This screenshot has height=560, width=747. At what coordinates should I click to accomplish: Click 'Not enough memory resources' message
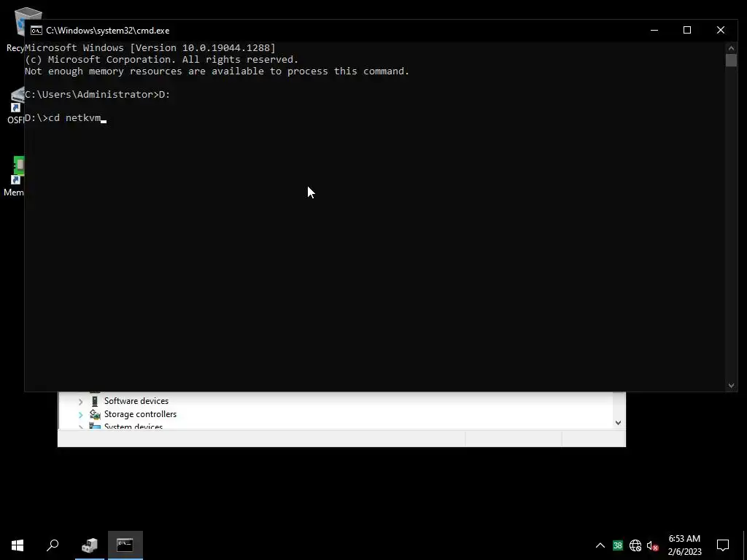point(217,71)
